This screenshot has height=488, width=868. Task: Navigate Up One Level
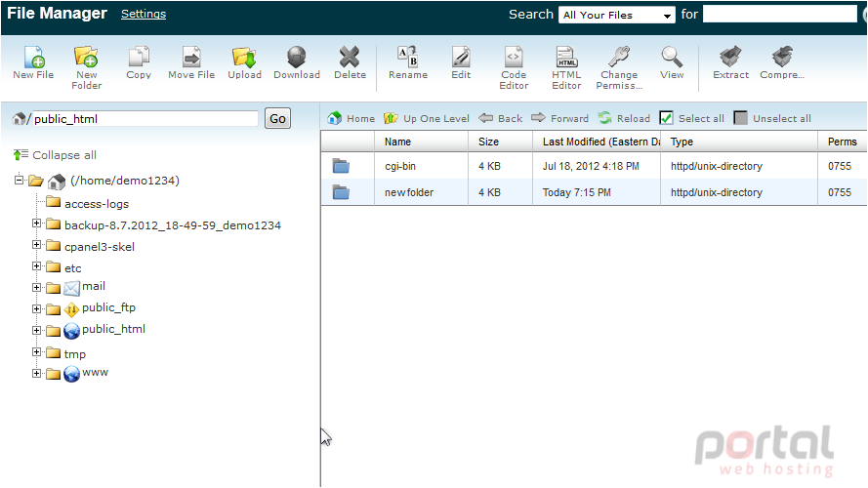(427, 118)
